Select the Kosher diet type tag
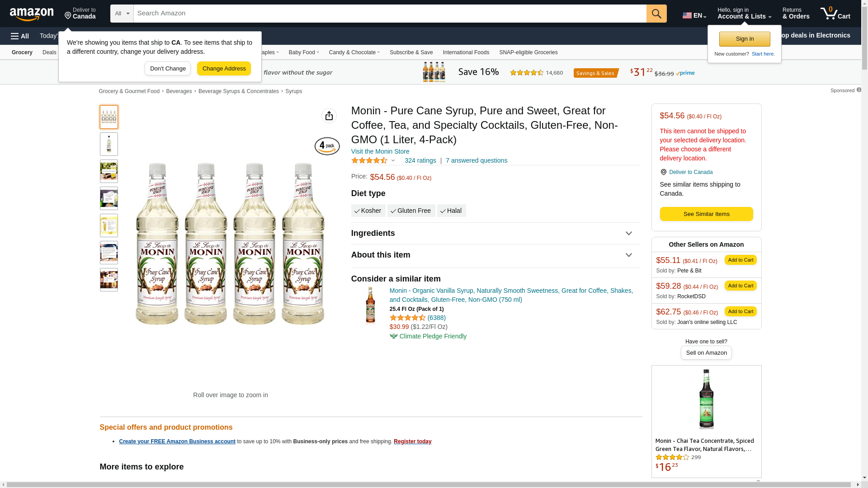868x488 pixels. 368,211
